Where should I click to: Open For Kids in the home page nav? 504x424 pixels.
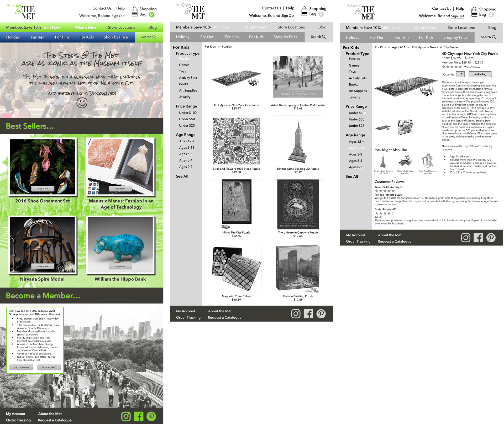(x=87, y=37)
